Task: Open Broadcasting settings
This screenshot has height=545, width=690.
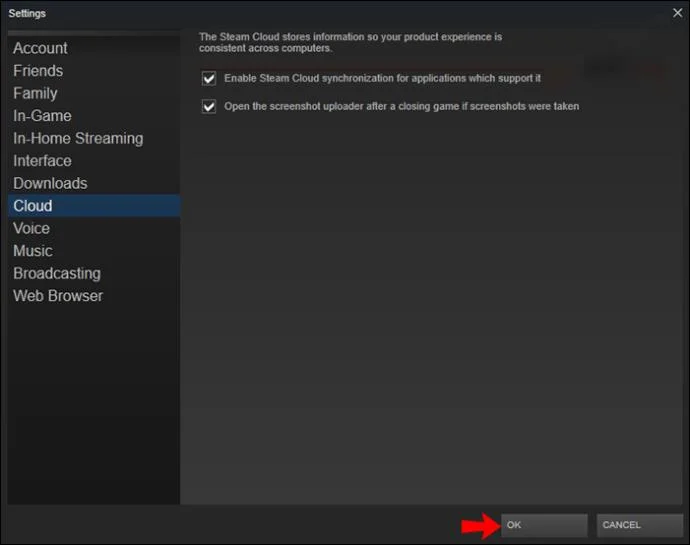Action: click(93, 273)
